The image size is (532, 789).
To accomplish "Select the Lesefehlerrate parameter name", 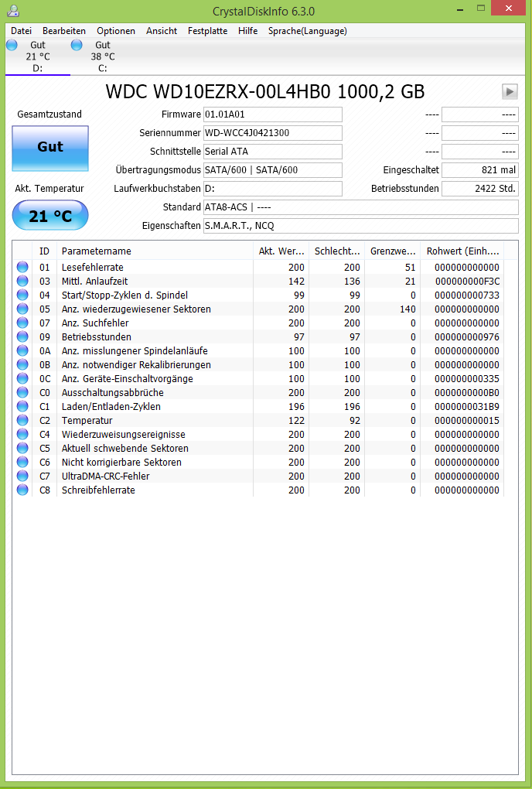I will click(93, 267).
